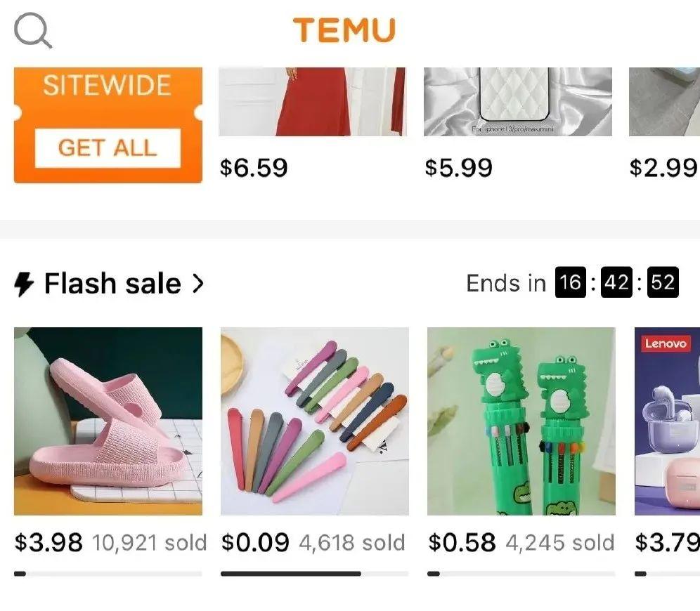The height and width of the screenshot is (611, 700).
Task: Tap the $0.09 hair clips sold progress bar
Action: [315, 574]
